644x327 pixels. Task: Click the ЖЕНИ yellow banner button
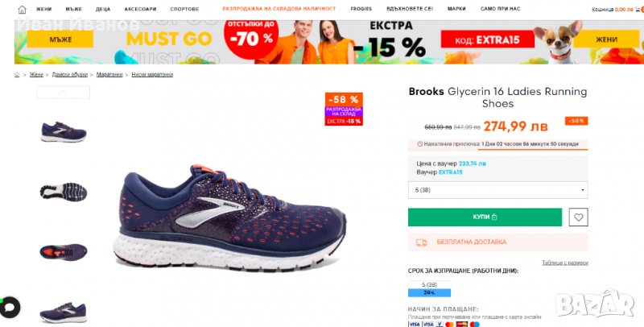point(606,39)
